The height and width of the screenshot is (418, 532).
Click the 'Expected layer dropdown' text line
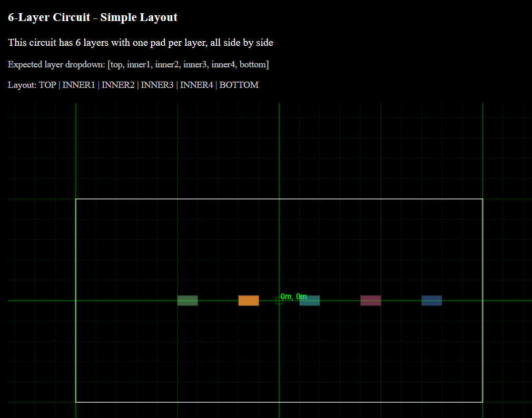[139, 64]
